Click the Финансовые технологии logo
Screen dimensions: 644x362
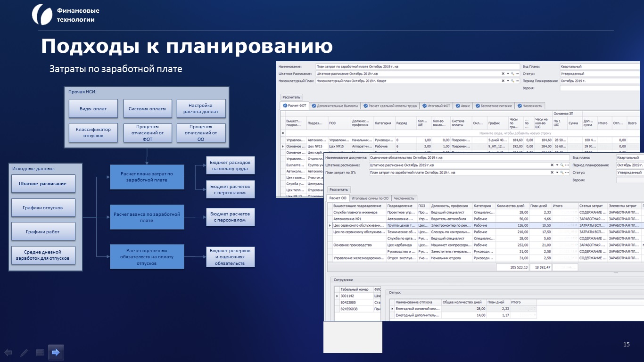click(42, 15)
